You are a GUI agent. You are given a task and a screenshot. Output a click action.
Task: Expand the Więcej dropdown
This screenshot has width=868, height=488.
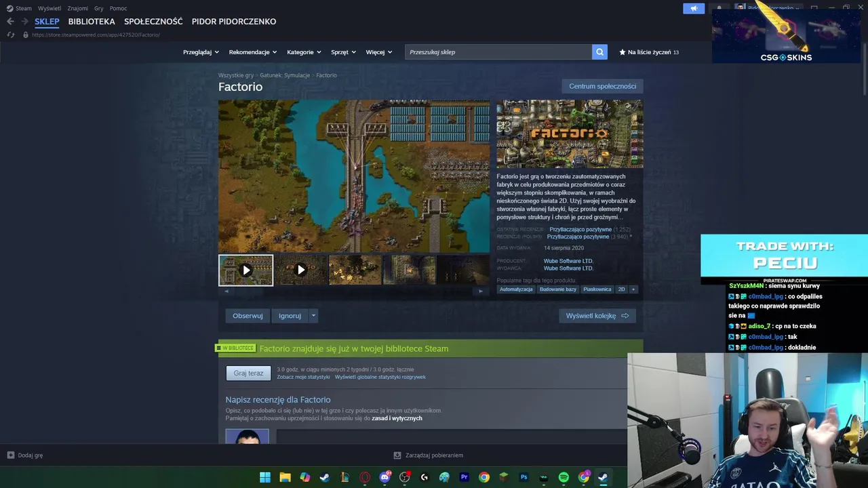(379, 52)
